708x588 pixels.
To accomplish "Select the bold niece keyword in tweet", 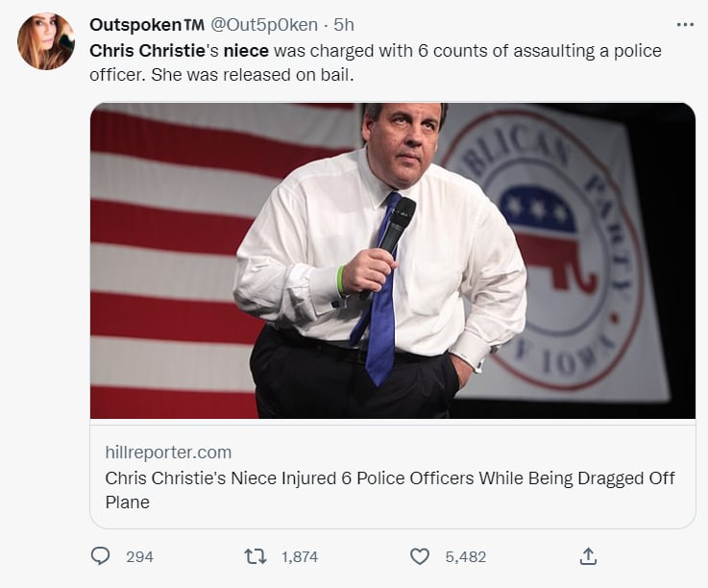I will 246,51.
